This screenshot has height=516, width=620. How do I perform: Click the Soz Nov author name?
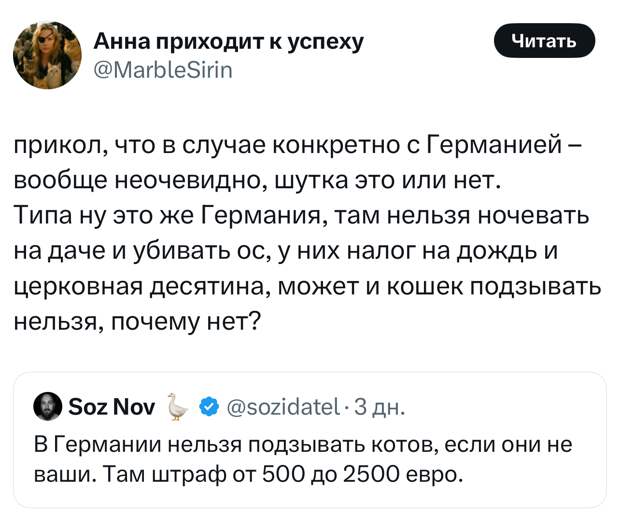click(x=112, y=407)
